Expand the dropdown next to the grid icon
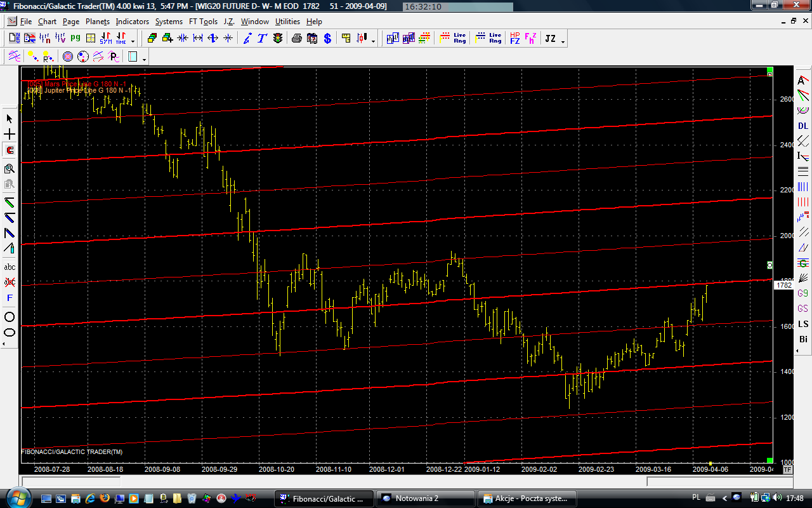Viewport: 812px width, 508px height. tap(145, 59)
